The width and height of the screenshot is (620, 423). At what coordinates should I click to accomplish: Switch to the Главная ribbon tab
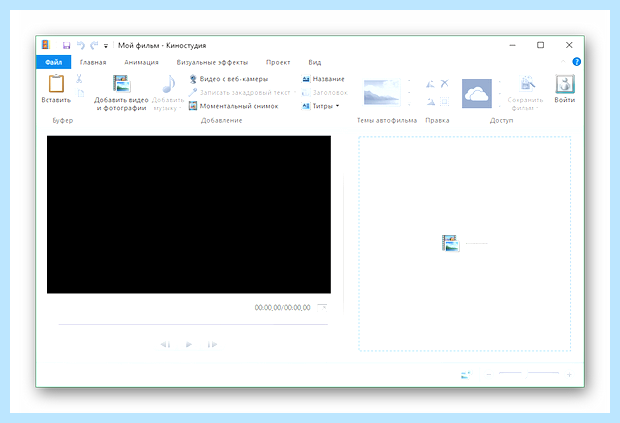coord(93,62)
